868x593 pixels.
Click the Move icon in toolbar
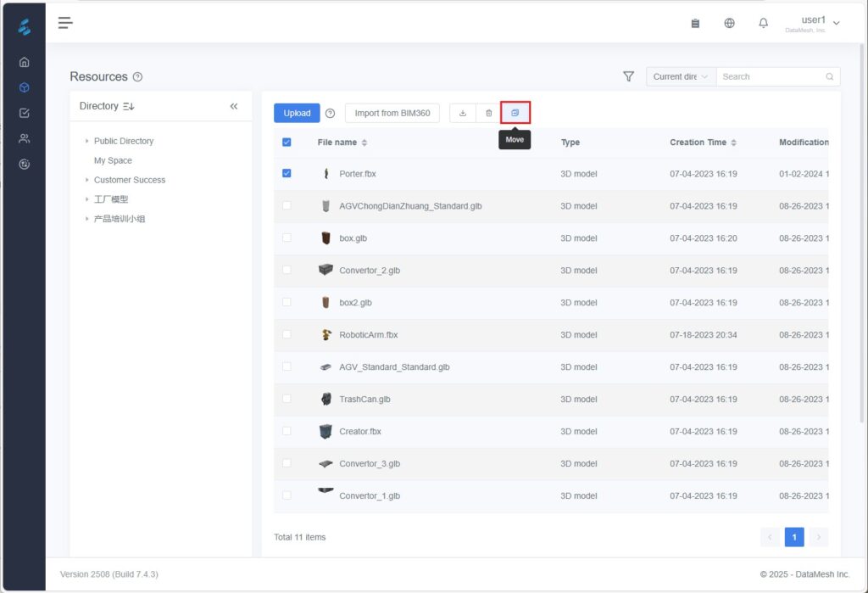pos(515,113)
